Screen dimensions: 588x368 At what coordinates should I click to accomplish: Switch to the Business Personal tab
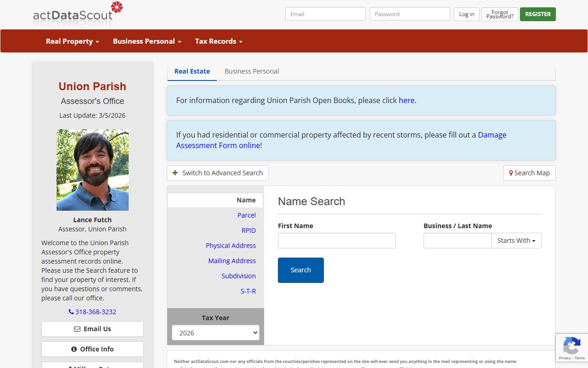coord(252,71)
